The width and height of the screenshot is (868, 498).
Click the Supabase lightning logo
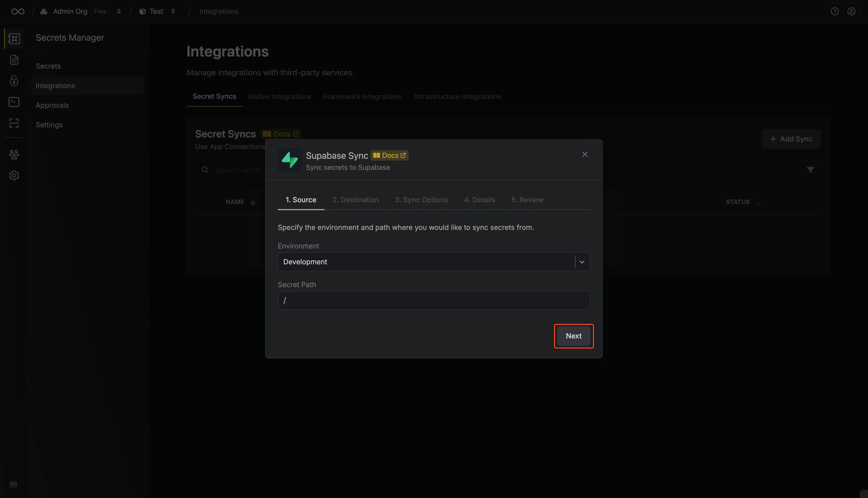[290, 160]
